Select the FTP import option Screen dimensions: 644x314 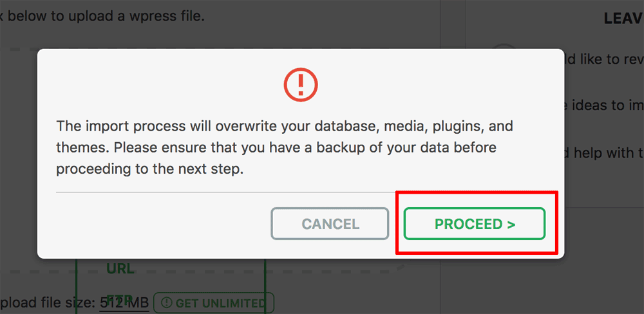point(120,297)
